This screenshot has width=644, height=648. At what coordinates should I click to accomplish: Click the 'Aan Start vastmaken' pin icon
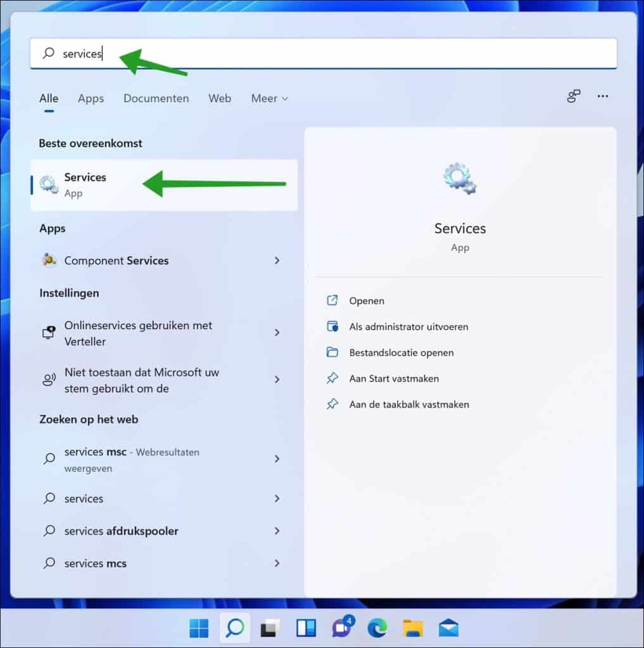click(334, 378)
